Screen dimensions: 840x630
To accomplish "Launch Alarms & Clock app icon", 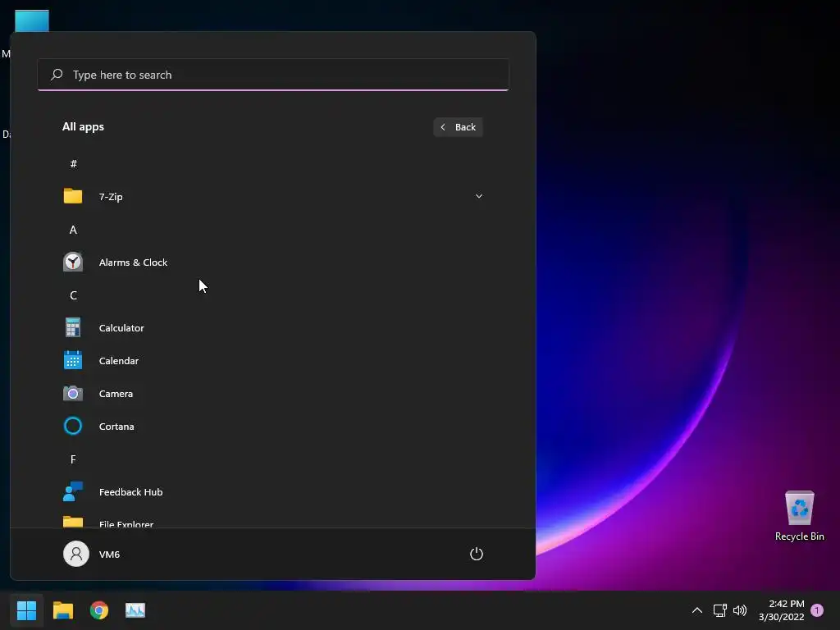I will click(x=73, y=262).
